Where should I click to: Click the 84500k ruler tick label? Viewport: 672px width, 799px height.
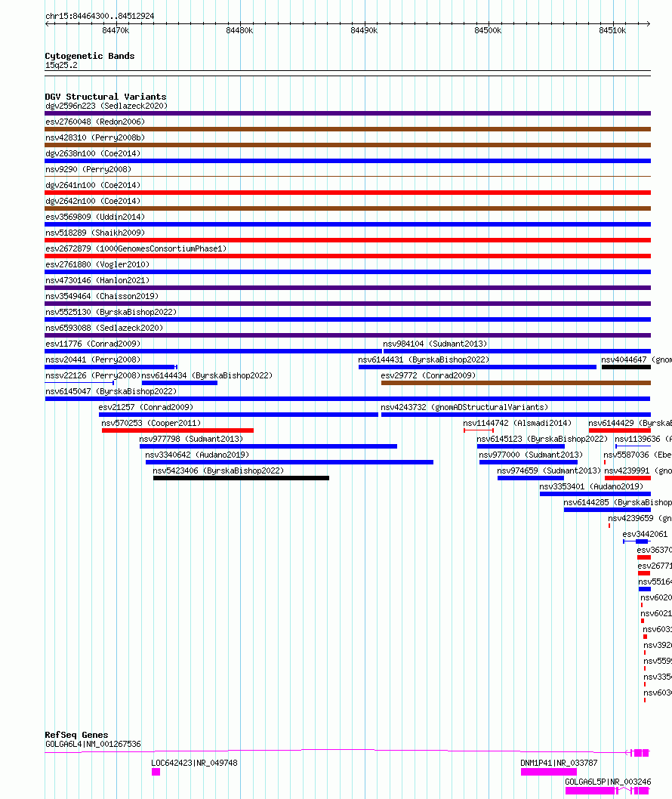488,30
